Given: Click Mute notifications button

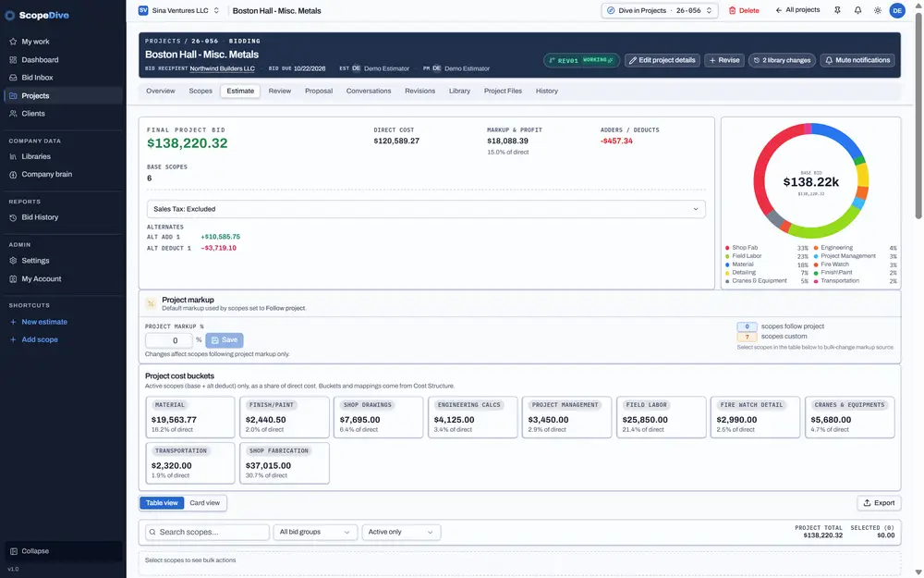Looking at the screenshot, I should point(857,60).
